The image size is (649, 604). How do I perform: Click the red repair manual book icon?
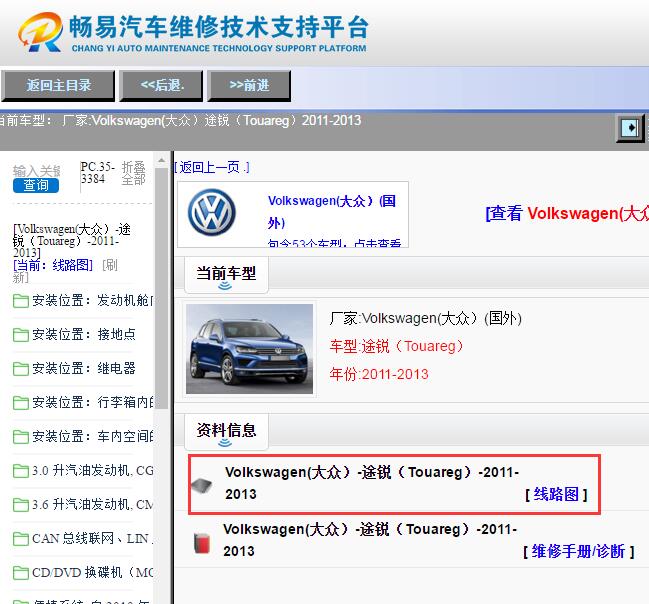[x=202, y=543]
